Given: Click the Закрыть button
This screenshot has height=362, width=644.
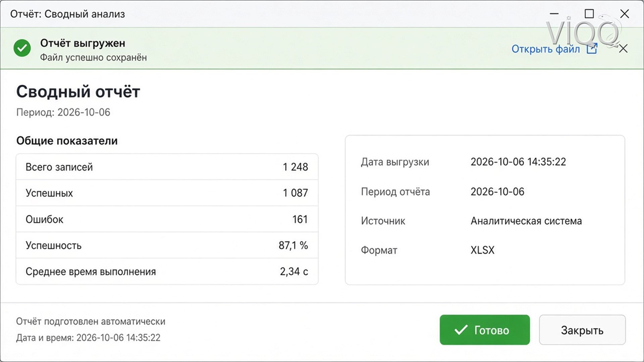Looking at the screenshot, I should [x=582, y=330].
